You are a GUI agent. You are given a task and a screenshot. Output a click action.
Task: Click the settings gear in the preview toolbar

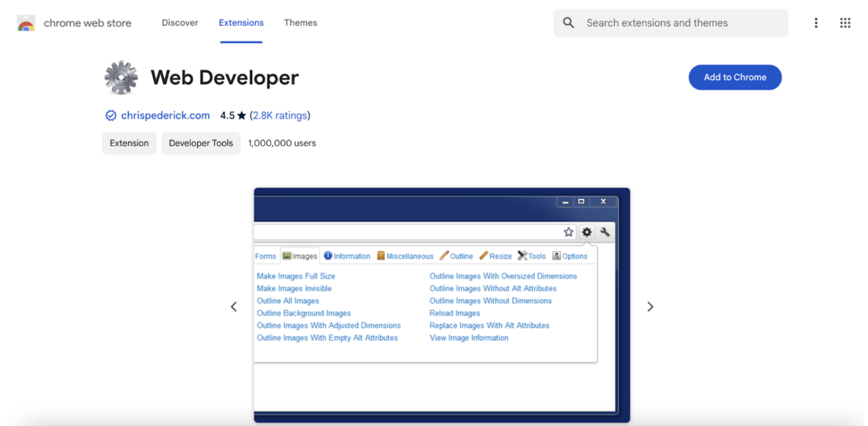coord(587,232)
